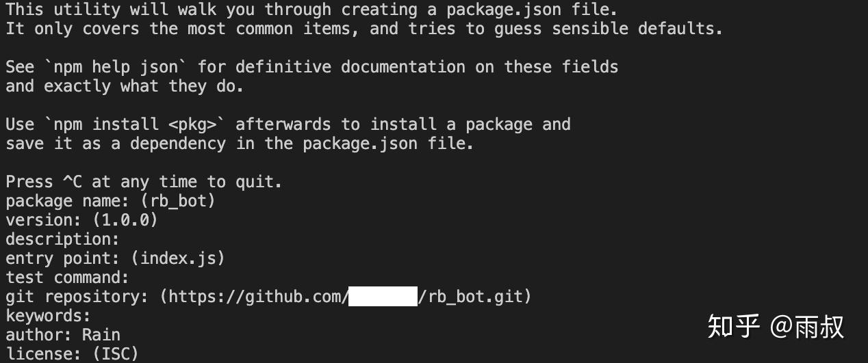
Task: Click the empty 'description:' prompt line
Action: [x=62, y=239]
